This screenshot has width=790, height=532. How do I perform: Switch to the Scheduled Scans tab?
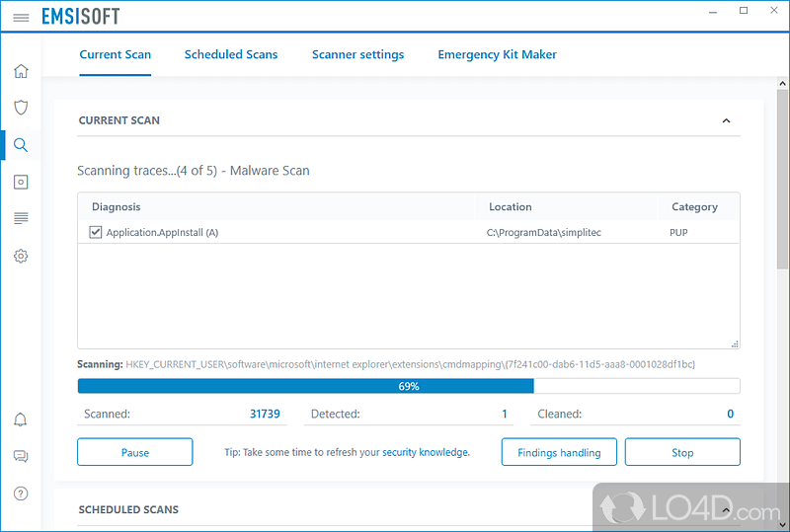231,54
